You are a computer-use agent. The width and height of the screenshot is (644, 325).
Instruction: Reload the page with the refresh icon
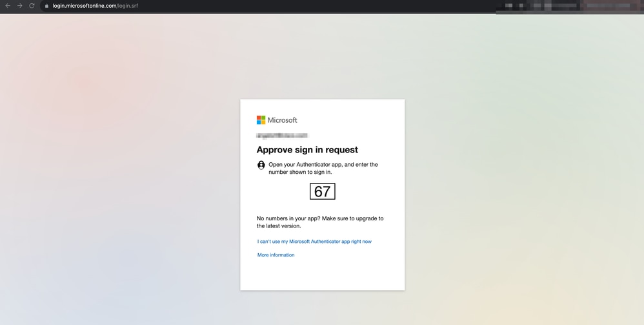tap(32, 6)
